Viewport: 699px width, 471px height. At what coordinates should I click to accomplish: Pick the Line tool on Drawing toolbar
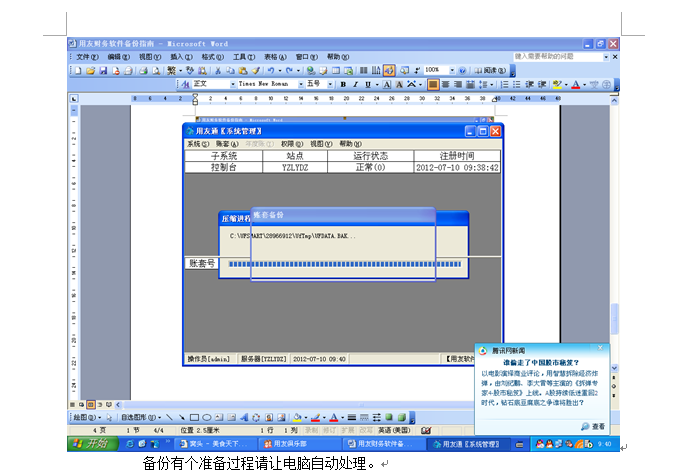[x=169, y=418]
